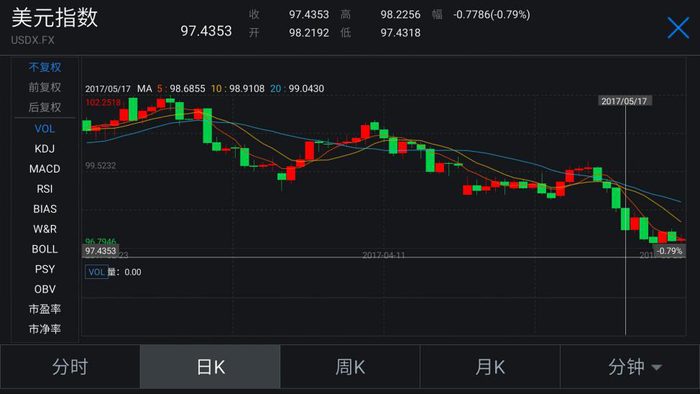Close the chart with the blue X
700x394 pixels.
[x=678, y=28]
